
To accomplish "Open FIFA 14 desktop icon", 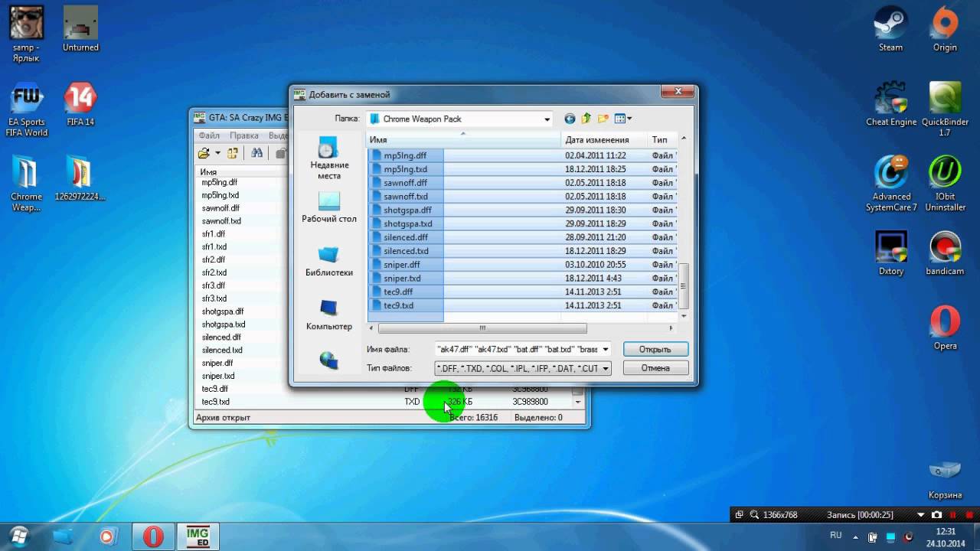I will [80, 104].
